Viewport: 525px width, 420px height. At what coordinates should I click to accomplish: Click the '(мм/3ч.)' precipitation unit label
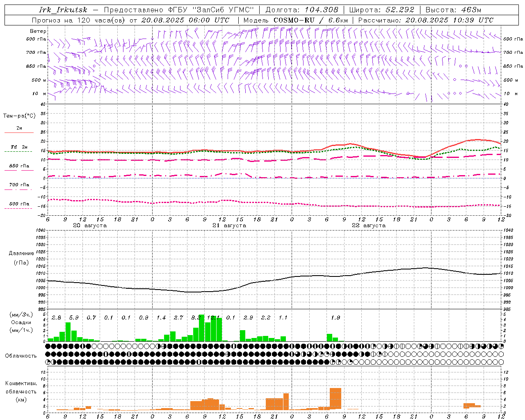pos(21,315)
